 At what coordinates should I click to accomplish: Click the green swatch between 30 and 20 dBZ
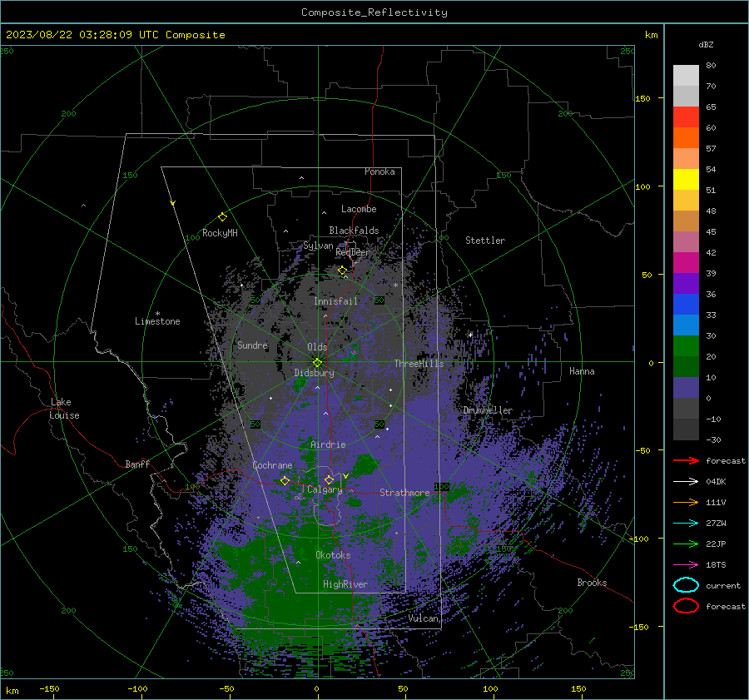686,346
